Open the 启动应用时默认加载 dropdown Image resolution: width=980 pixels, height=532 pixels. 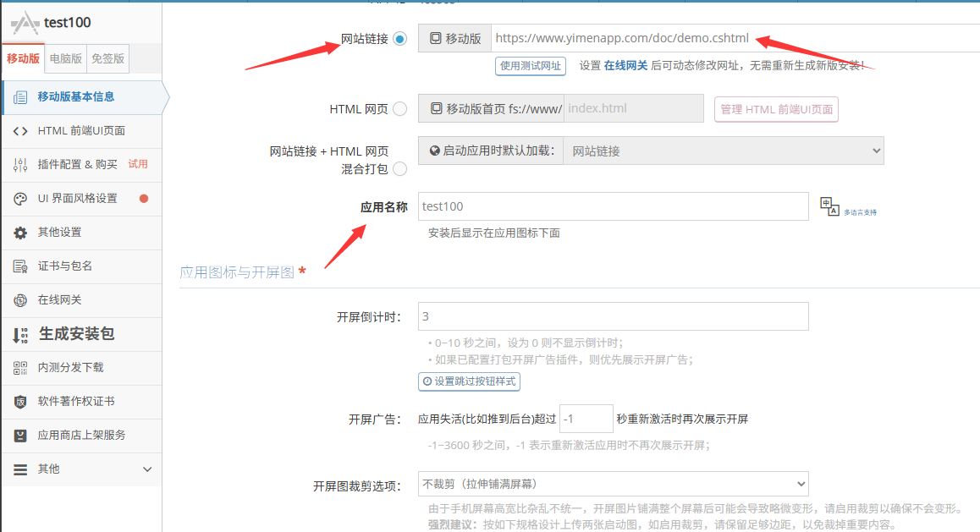(x=723, y=151)
